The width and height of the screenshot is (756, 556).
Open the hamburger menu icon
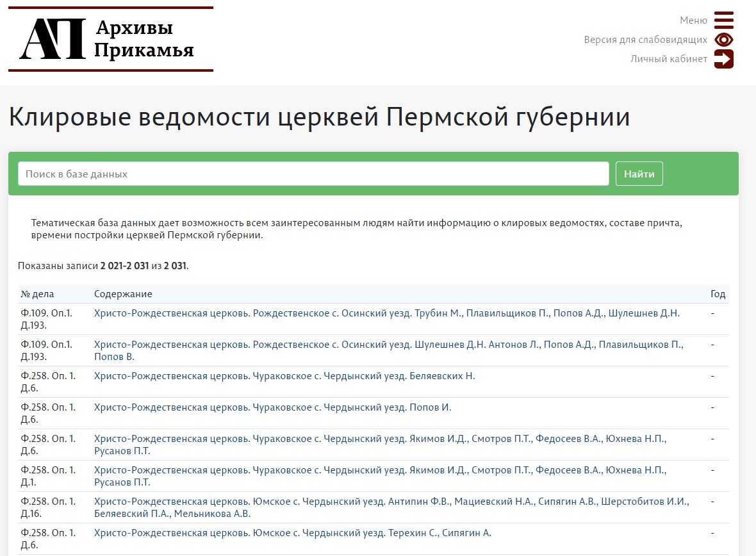click(723, 20)
